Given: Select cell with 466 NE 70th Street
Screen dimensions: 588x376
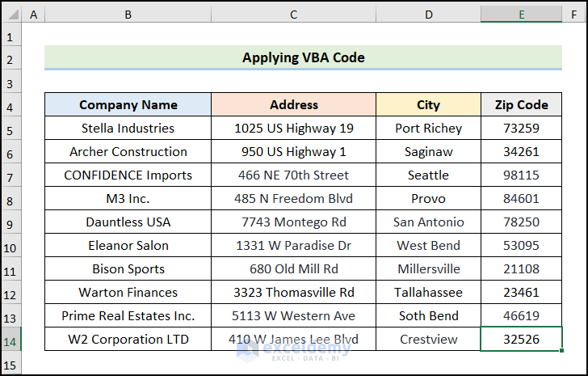Looking at the screenshot, I should pos(294,175).
